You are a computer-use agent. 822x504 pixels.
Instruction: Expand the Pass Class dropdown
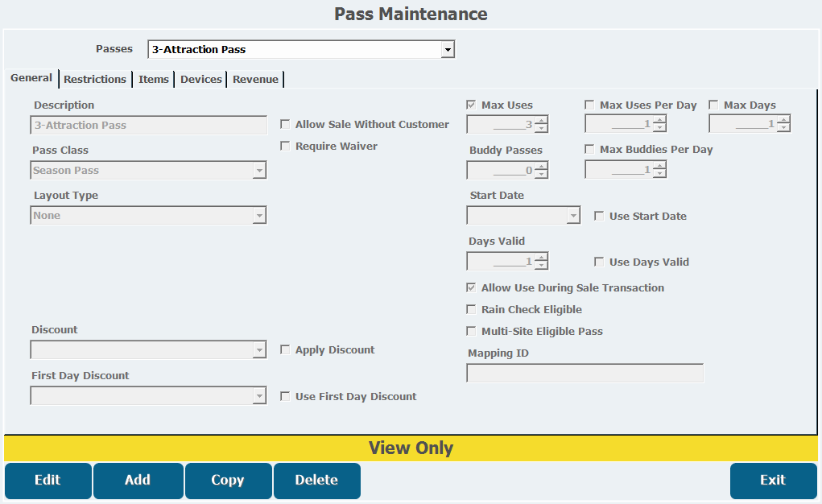point(258,171)
